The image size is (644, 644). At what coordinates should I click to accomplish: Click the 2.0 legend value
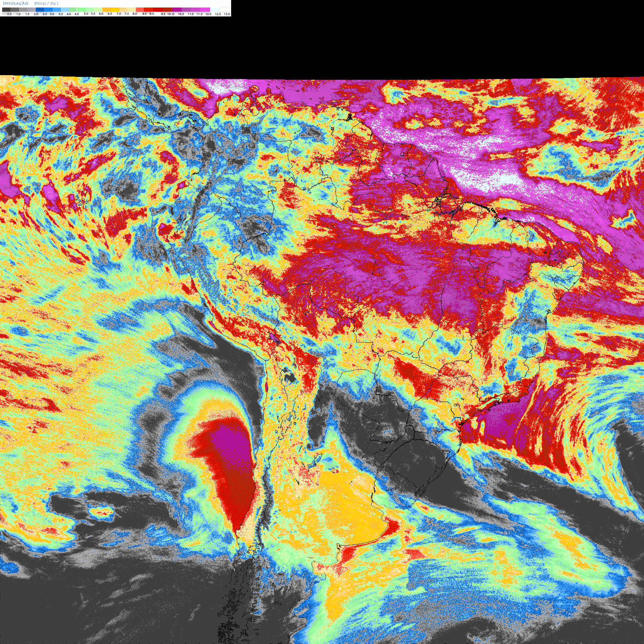click(x=36, y=14)
